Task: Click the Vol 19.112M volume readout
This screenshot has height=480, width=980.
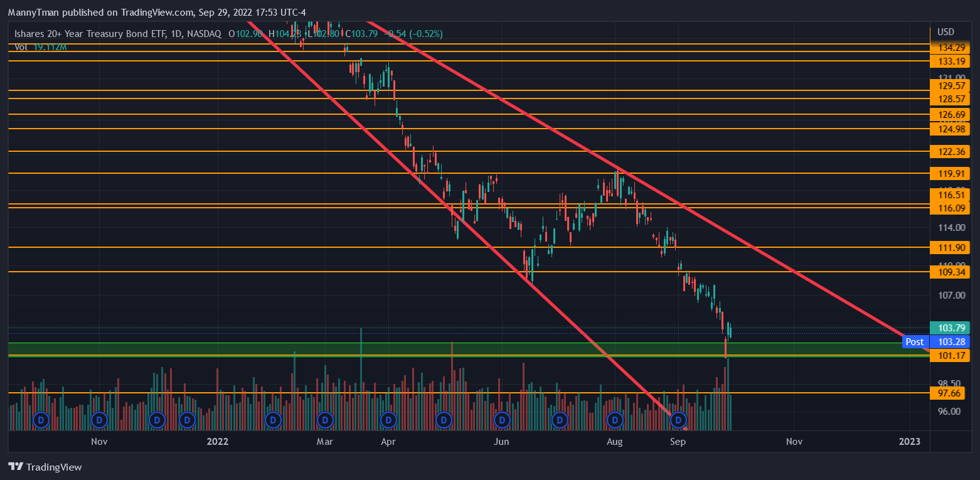Action: [40, 47]
